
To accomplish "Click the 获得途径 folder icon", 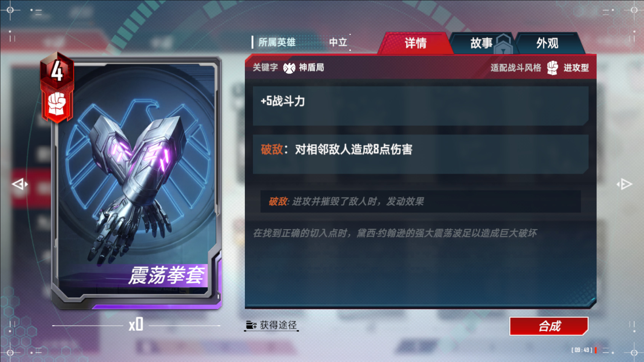I will coord(251,325).
